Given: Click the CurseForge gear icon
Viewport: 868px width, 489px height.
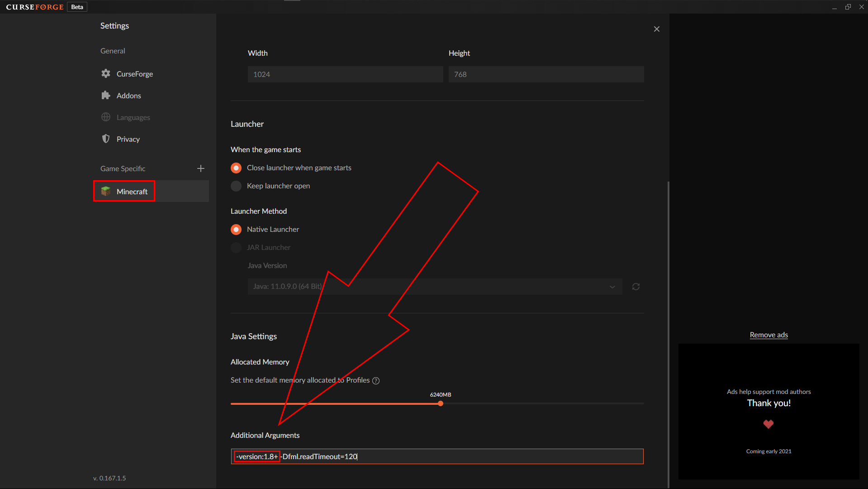Looking at the screenshot, I should click(106, 73).
